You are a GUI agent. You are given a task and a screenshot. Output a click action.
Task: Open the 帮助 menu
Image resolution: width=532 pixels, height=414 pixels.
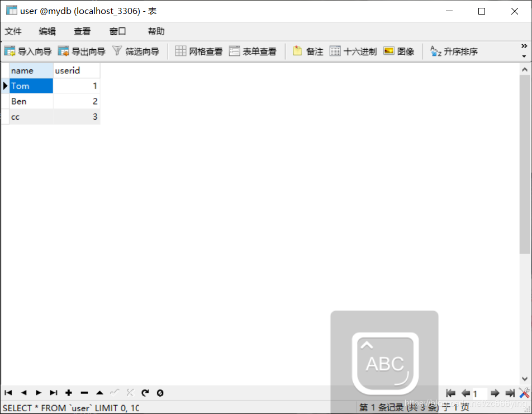point(156,31)
